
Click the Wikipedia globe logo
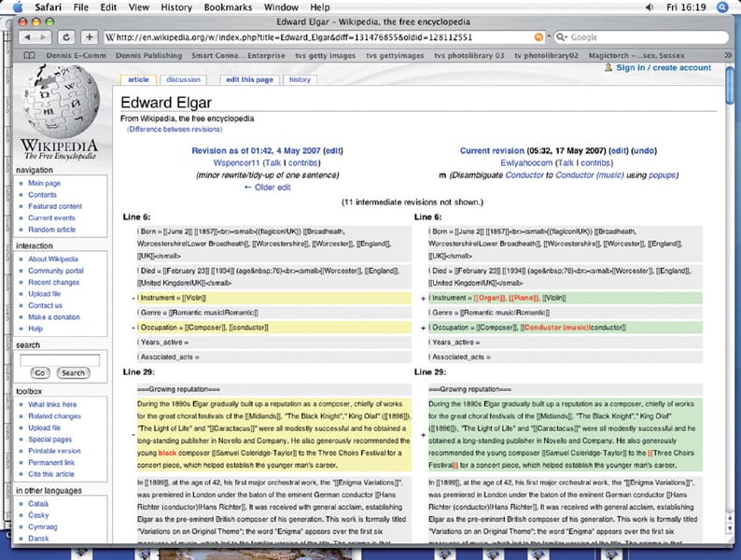(61, 101)
